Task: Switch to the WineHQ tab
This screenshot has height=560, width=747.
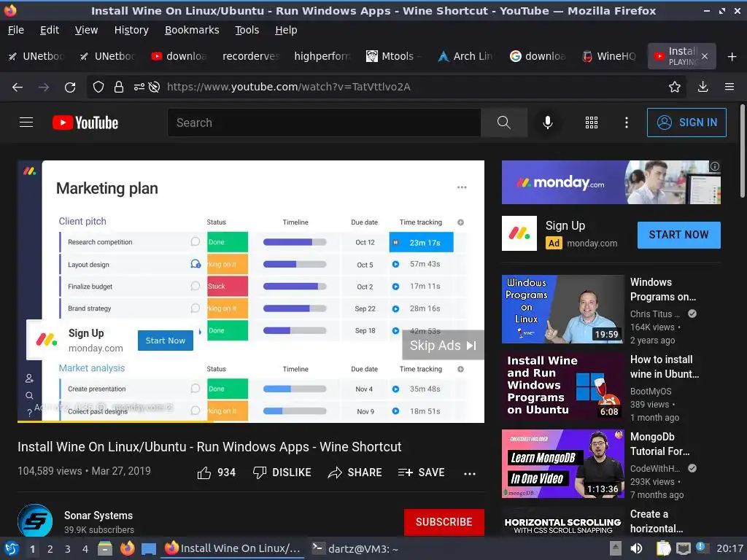Action: click(x=609, y=56)
